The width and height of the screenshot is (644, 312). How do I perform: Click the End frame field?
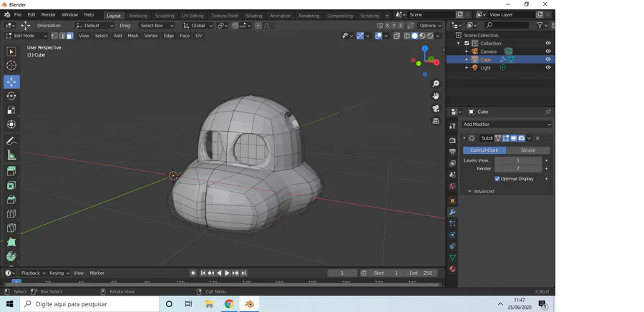pos(422,273)
